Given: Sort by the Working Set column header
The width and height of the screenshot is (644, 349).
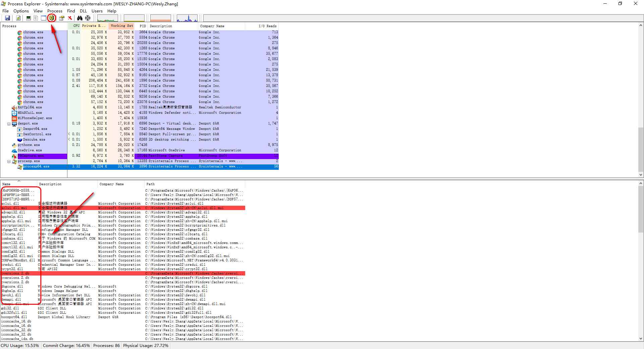Looking at the screenshot, I should click(121, 26).
